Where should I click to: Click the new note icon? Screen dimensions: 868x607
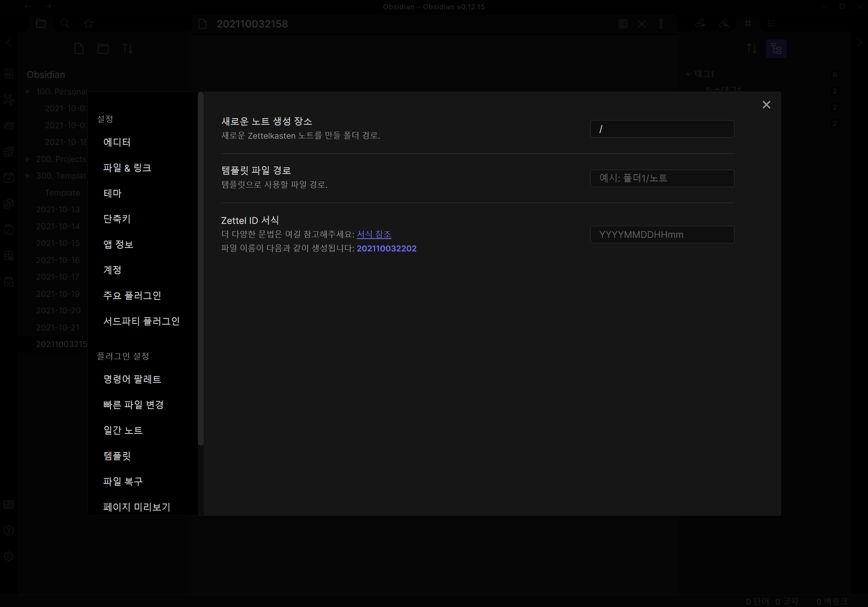(x=79, y=49)
